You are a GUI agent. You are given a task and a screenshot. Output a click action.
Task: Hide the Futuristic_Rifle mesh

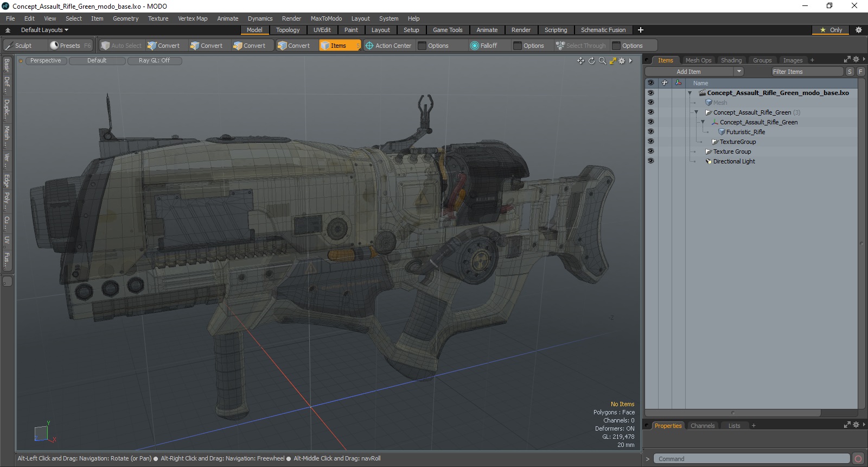[x=650, y=132]
